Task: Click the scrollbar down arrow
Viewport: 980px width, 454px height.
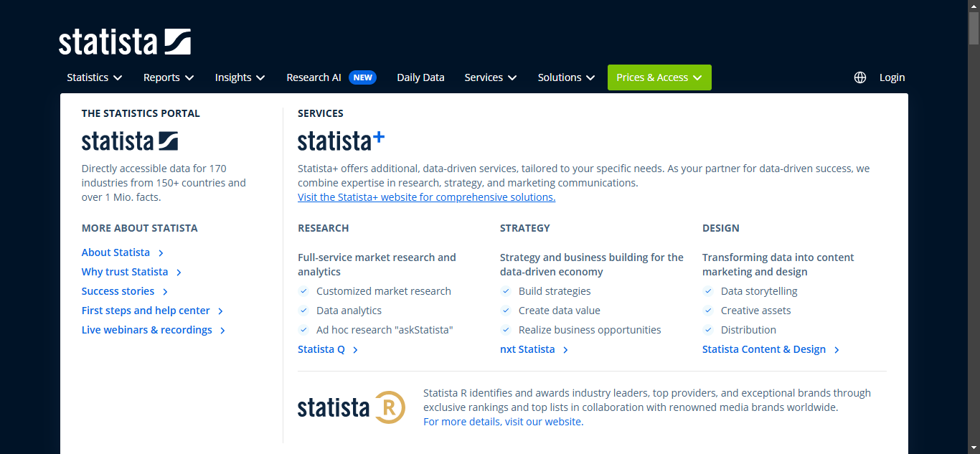Action: pos(974,448)
